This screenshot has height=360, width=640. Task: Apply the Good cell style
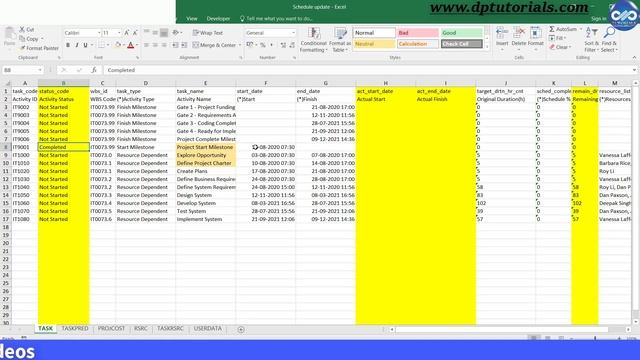tap(461, 33)
